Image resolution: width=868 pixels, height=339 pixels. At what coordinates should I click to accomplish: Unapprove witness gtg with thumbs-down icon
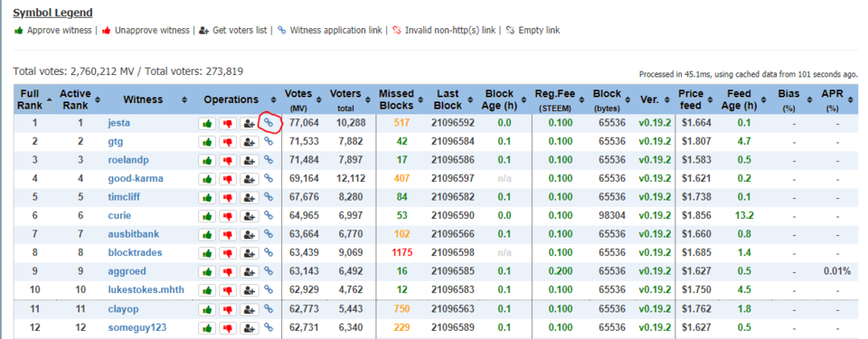[228, 142]
